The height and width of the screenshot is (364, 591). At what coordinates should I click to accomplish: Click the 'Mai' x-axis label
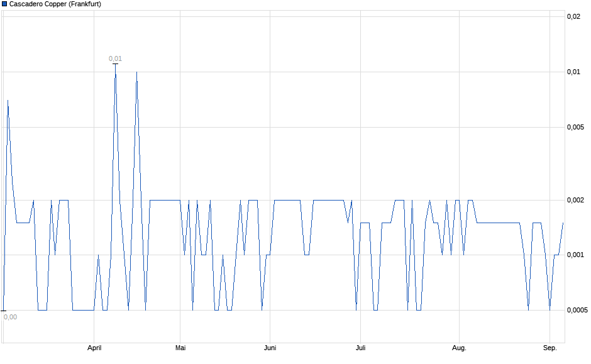tap(180, 348)
